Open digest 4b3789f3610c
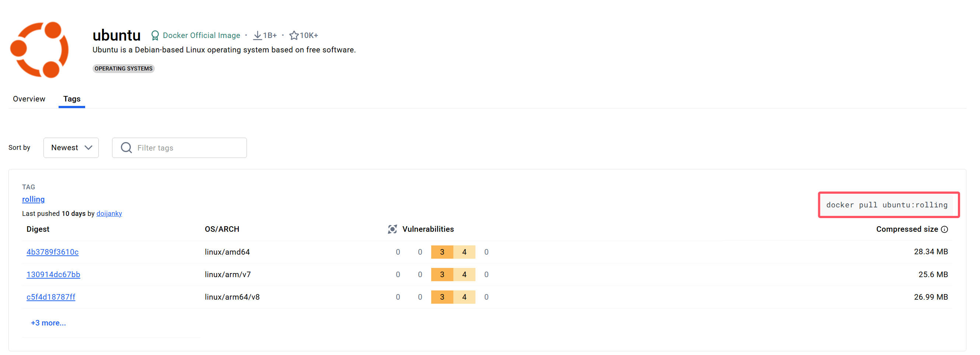The height and width of the screenshot is (355, 980). [52, 252]
